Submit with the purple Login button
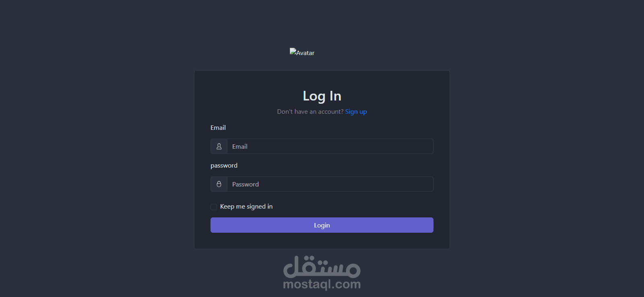 [x=322, y=225]
